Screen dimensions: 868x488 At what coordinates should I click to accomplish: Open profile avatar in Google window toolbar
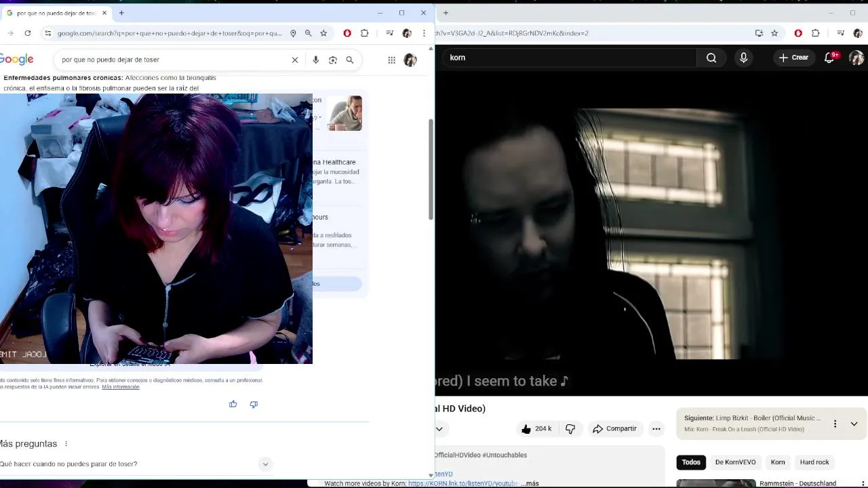pyautogui.click(x=407, y=33)
